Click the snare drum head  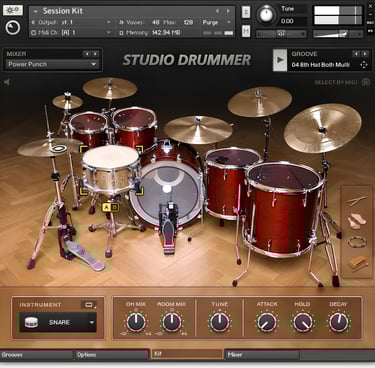pyautogui.click(x=111, y=156)
